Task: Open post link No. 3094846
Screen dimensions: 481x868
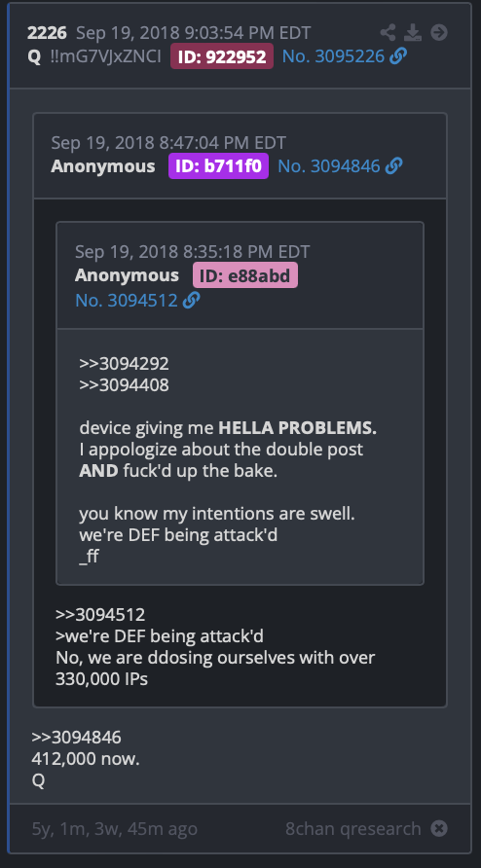Action: coord(328,166)
